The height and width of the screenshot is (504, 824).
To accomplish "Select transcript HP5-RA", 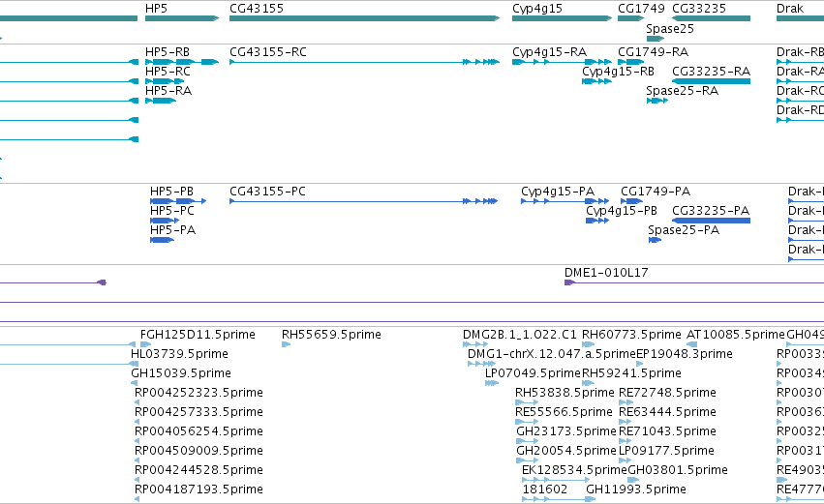I will coord(161,101).
